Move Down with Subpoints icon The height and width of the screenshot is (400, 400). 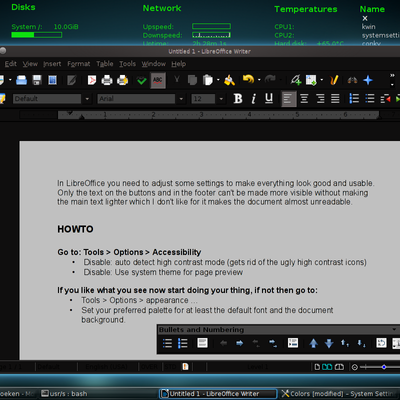pos(361,343)
